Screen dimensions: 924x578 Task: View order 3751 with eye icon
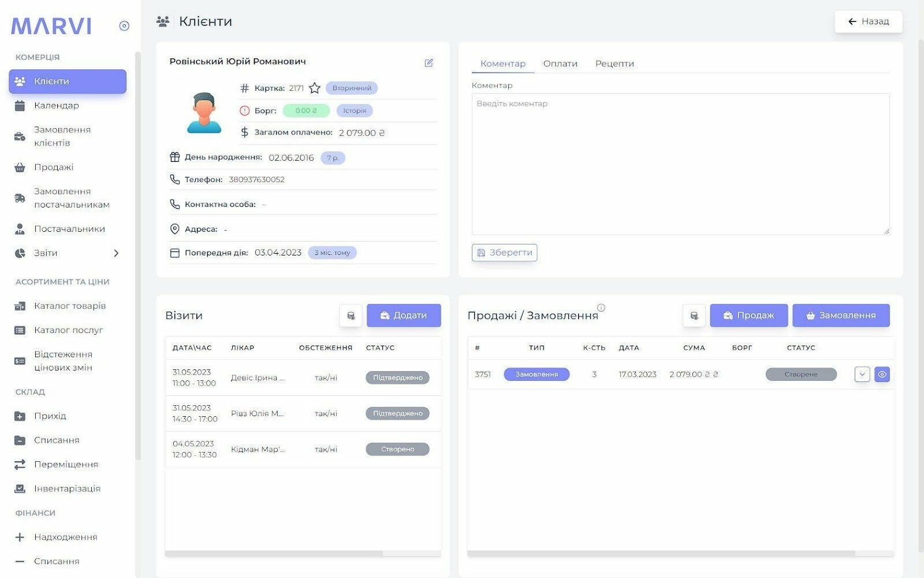pyautogui.click(x=882, y=375)
